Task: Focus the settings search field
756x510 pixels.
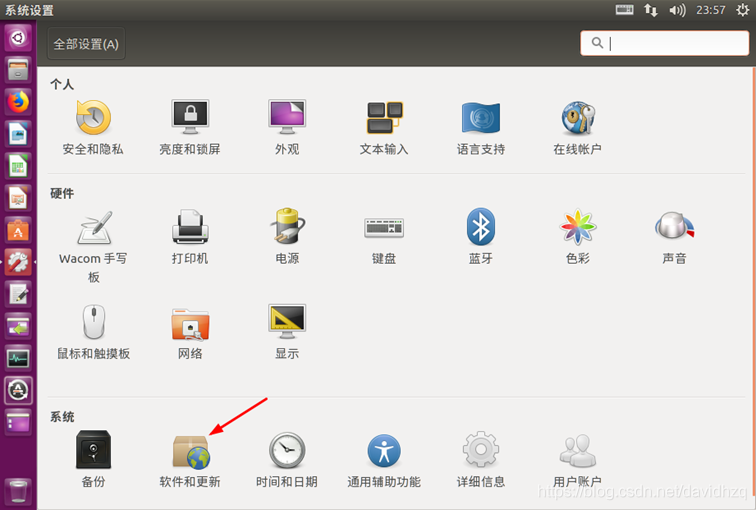Action: point(664,43)
